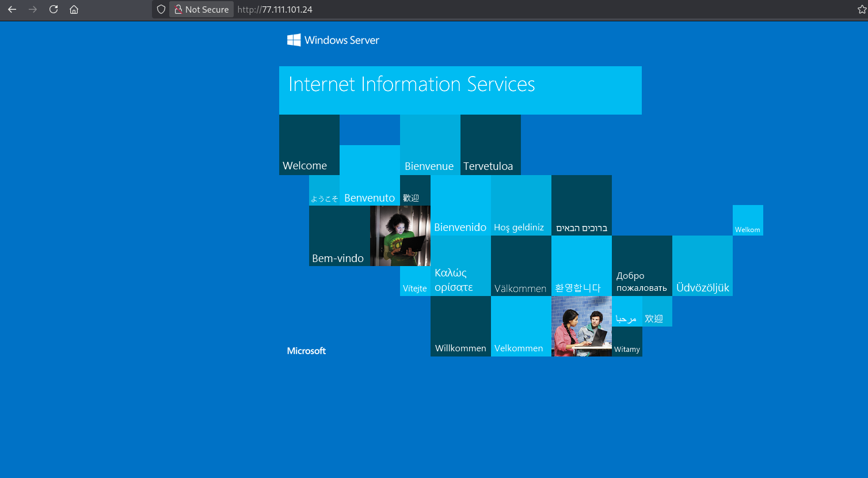Click the Japanese ようこそ tile
Screen dimensions: 868x478
(324, 190)
